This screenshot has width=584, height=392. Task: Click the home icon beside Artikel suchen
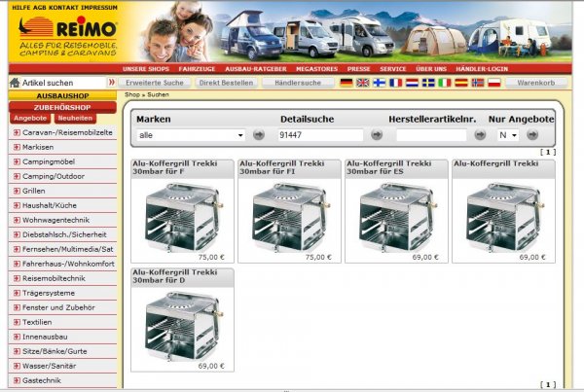click(15, 84)
